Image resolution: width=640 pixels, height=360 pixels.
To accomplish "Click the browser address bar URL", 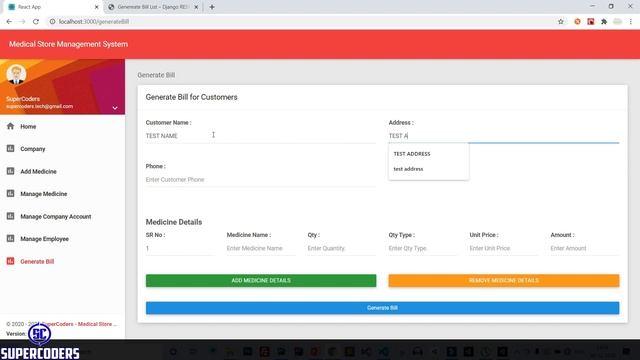I will 94,22.
